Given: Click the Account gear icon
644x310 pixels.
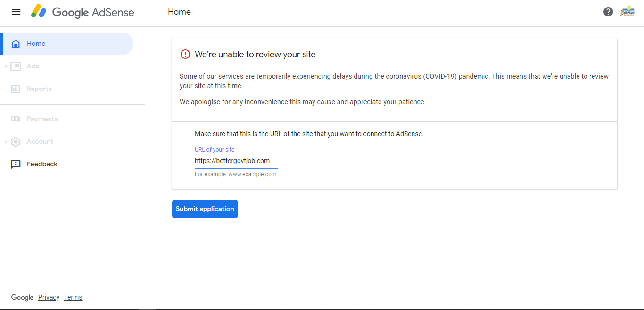Looking at the screenshot, I should (16, 142).
